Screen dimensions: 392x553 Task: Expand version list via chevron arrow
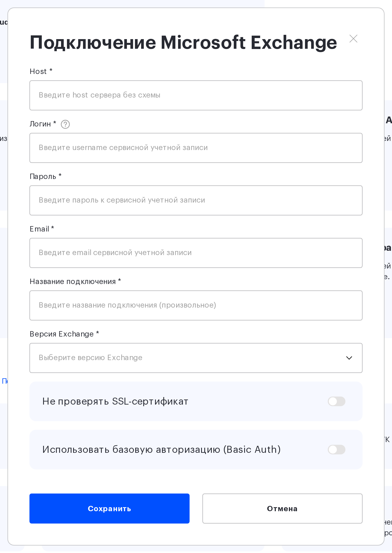coord(349,358)
